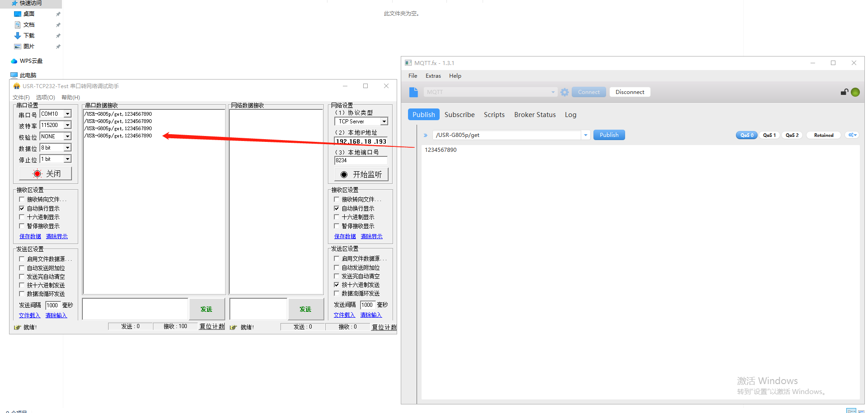Click the green connection status indicator
The height and width of the screenshot is (413, 868).
pyautogui.click(x=855, y=92)
